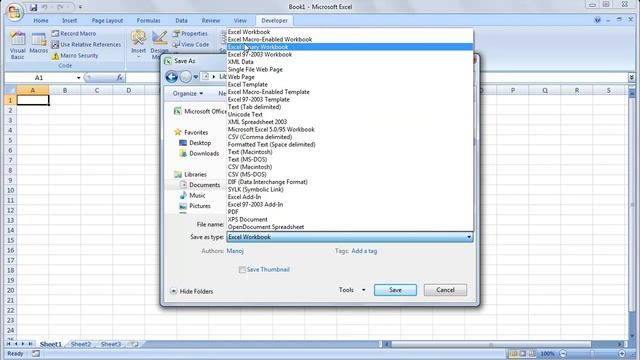This screenshot has width=640, height=360.
Task: Open the Organize dropdown
Action: [188, 93]
